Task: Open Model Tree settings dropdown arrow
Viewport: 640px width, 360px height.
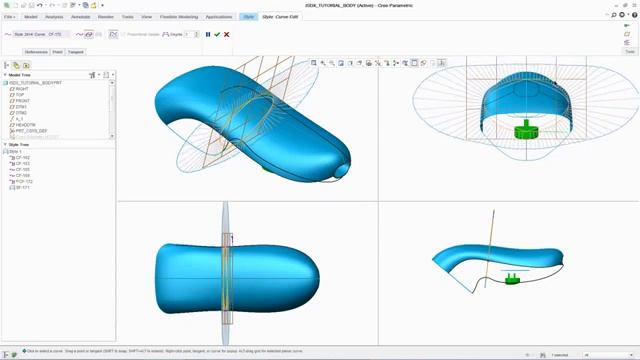Action: (99, 75)
